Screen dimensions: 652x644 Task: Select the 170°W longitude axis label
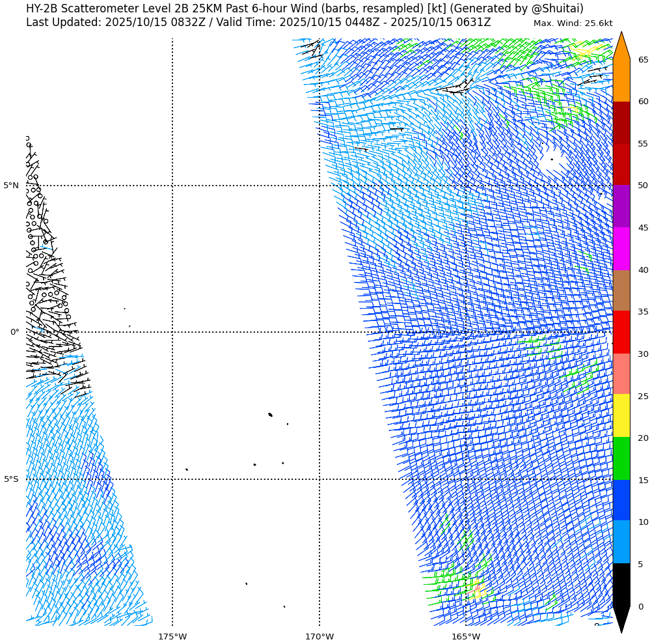[x=319, y=636]
